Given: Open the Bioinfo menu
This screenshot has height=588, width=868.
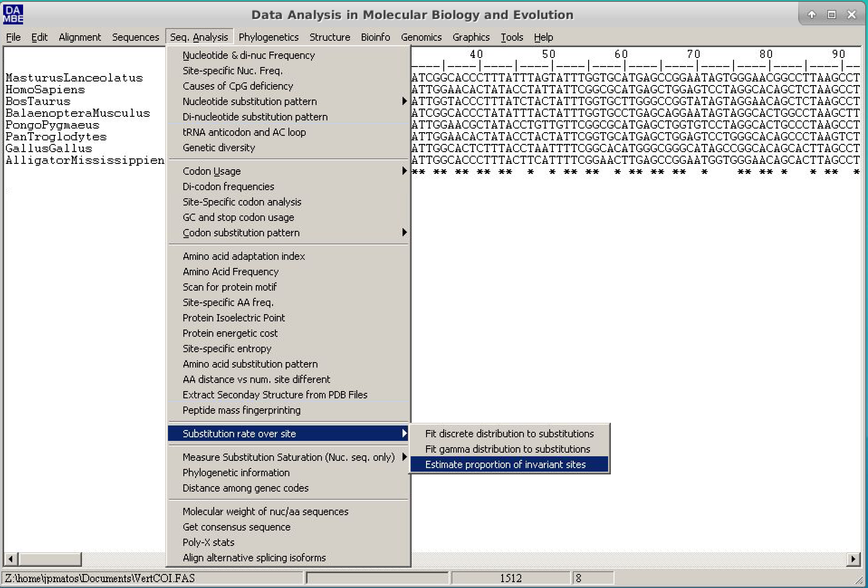Looking at the screenshot, I should coord(375,37).
